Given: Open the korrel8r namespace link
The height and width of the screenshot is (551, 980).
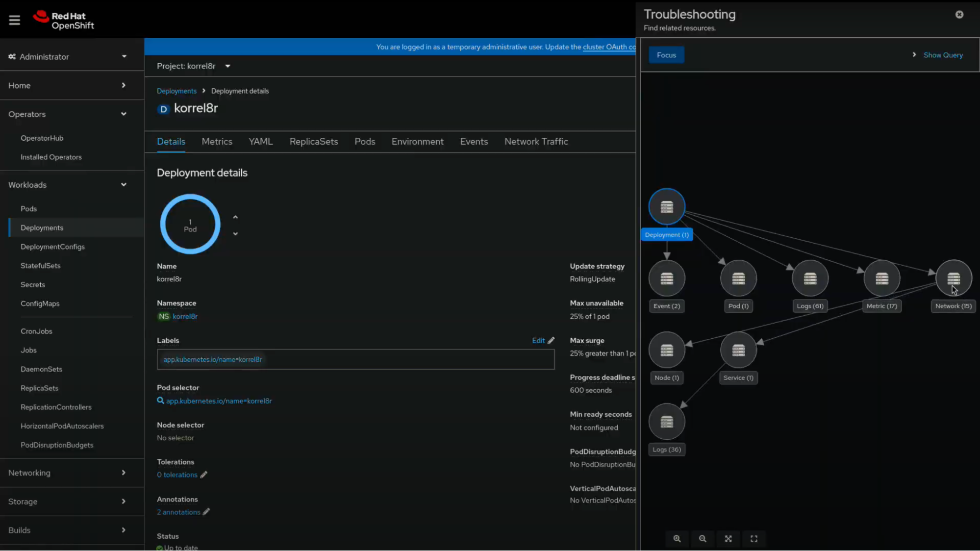Looking at the screenshot, I should [x=185, y=317].
